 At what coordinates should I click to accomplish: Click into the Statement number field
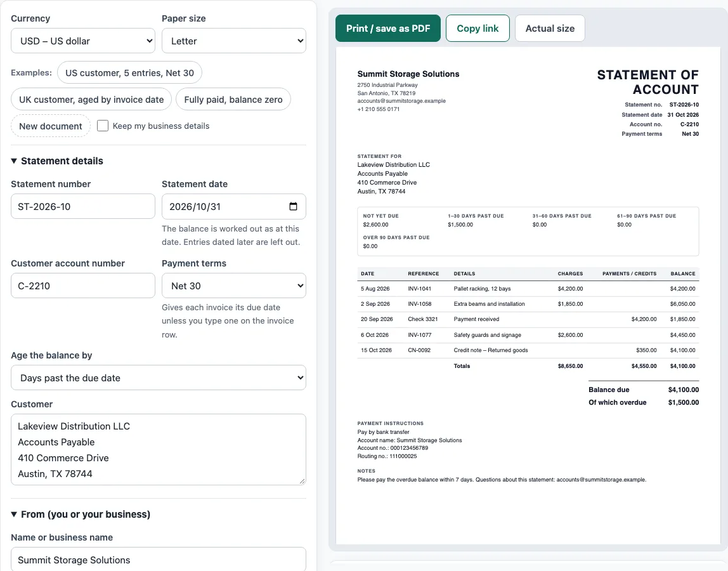(83, 206)
